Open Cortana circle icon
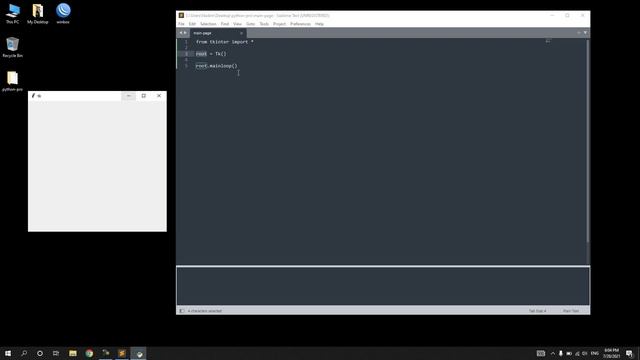The height and width of the screenshot is (360, 640). click(40, 353)
